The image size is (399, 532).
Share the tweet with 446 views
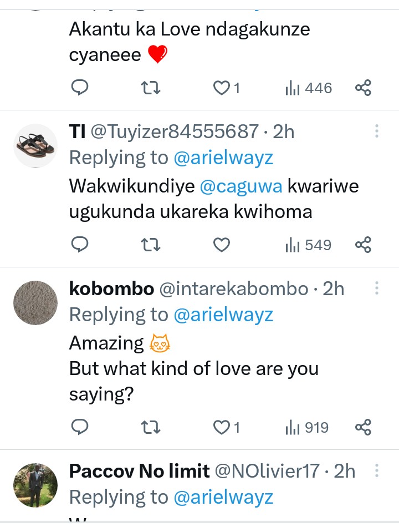click(x=363, y=87)
